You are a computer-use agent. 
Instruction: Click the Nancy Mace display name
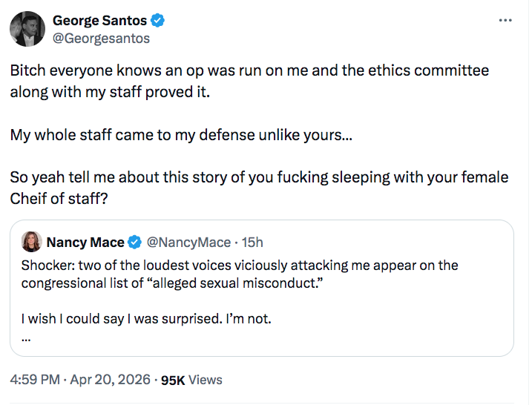pyautogui.click(x=85, y=242)
